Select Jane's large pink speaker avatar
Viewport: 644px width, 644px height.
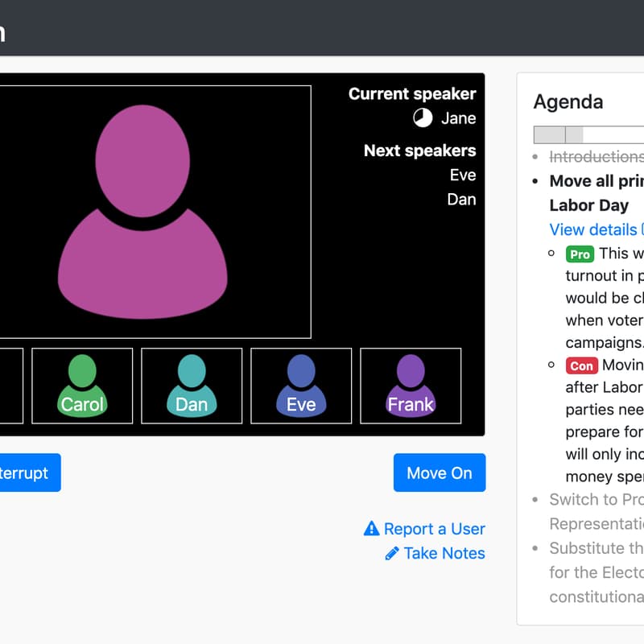tap(142, 212)
